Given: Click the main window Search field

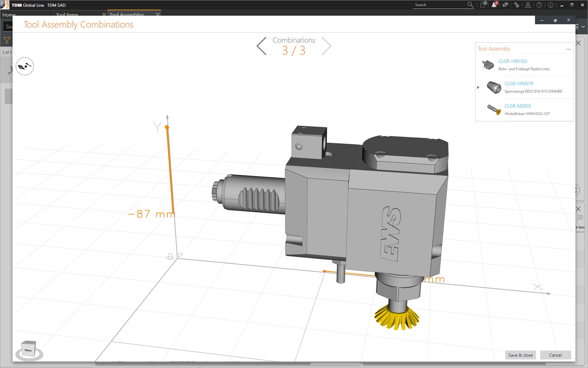Looking at the screenshot, I should (440, 5).
